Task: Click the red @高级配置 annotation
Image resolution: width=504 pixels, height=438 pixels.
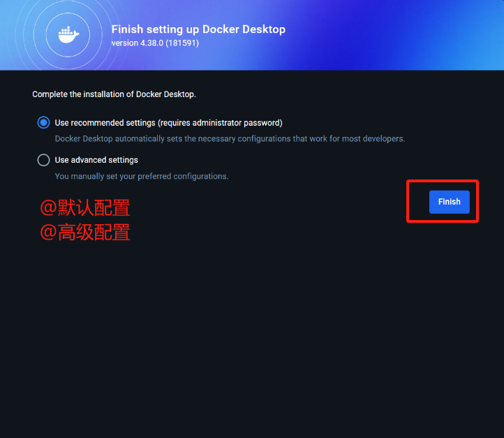Action: pos(85,232)
